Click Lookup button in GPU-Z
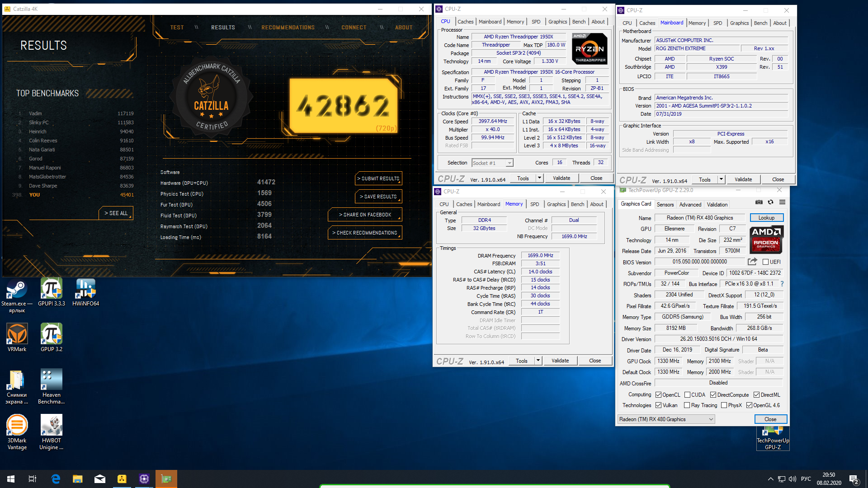 [x=766, y=218]
